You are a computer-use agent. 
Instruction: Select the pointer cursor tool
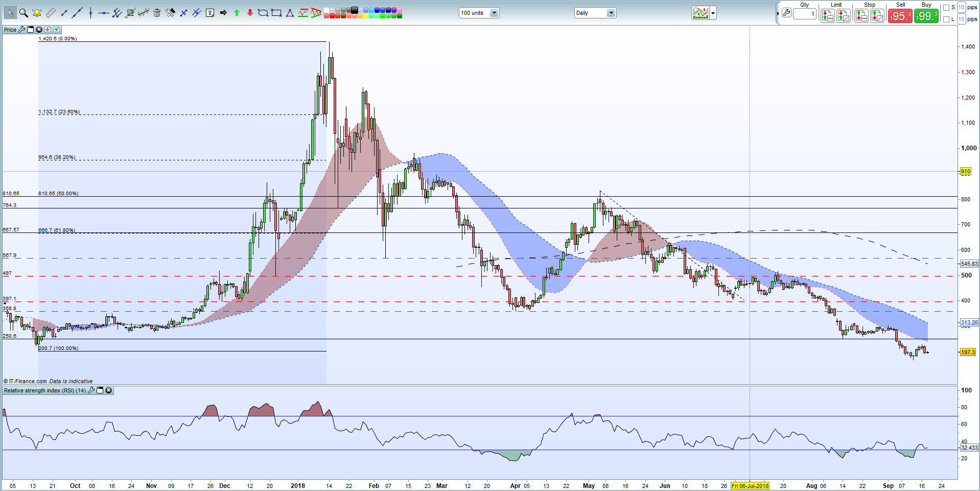tap(10, 13)
